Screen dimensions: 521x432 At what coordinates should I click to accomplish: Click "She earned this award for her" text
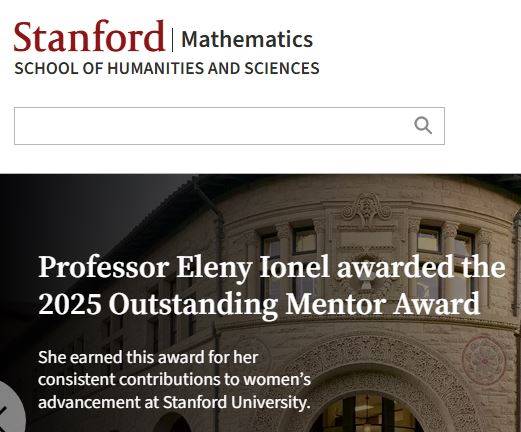tap(148, 357)
